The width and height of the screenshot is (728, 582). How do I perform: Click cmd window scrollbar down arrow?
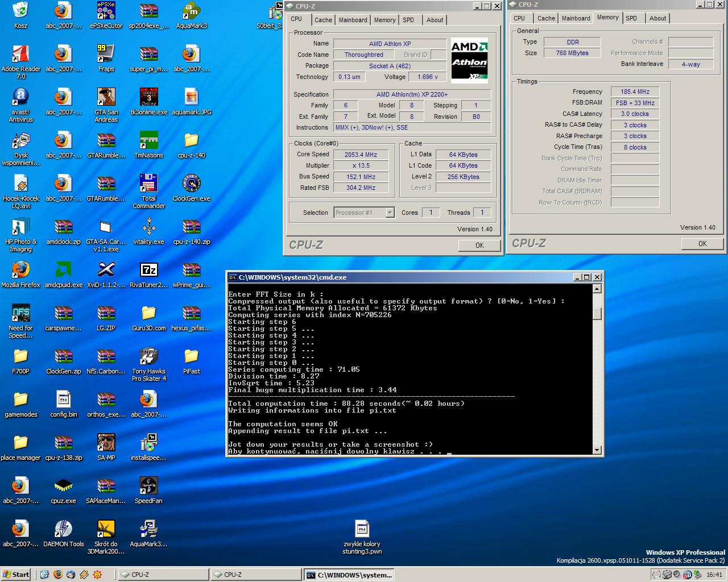597,450
